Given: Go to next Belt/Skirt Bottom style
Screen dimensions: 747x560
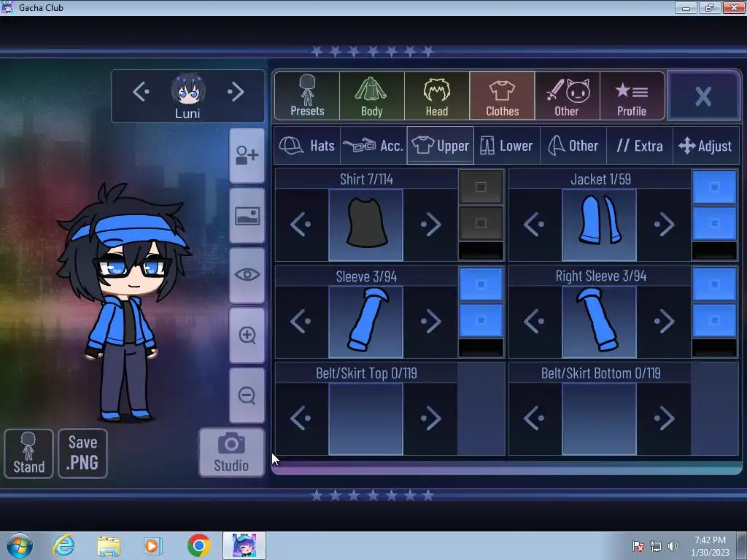Looking at the screenshot, I should [664, 419].
